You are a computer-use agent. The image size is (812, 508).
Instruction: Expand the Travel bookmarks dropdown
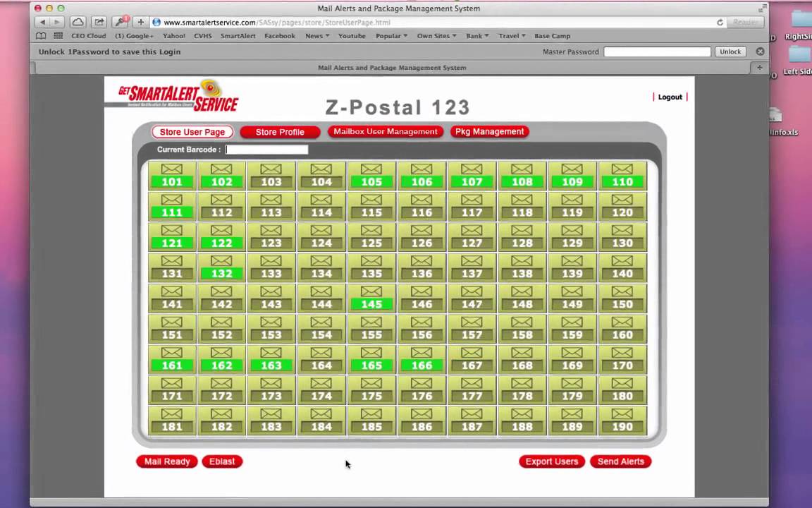[x=512, y=36]
